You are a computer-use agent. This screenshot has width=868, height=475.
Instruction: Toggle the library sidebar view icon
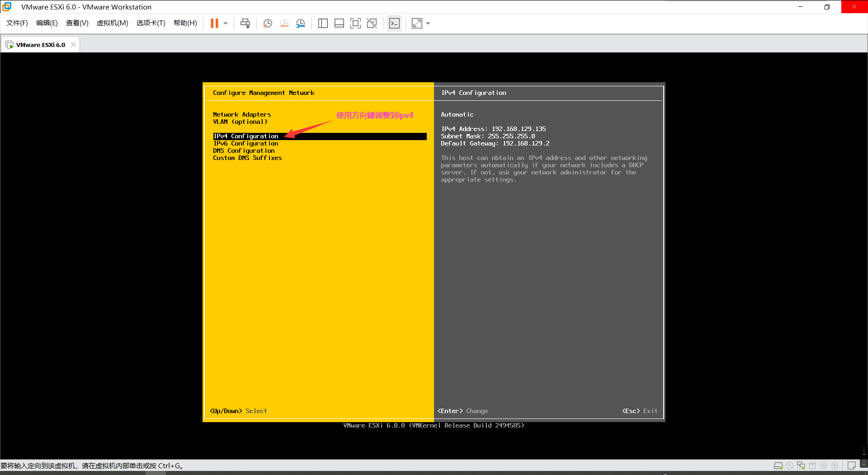(323, 24)
